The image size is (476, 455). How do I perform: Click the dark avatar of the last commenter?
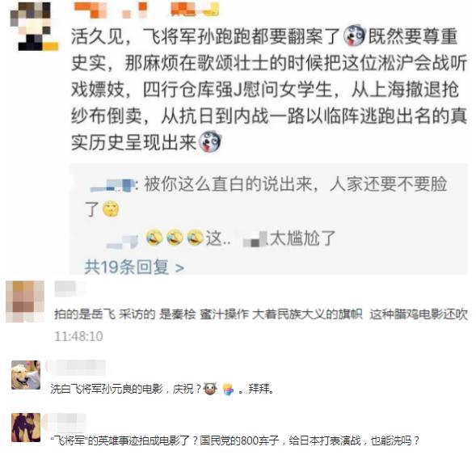coord(26,428)
